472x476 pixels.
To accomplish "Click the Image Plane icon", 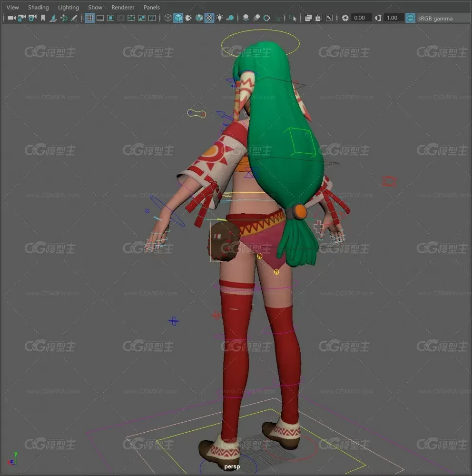I will [53, 18].
